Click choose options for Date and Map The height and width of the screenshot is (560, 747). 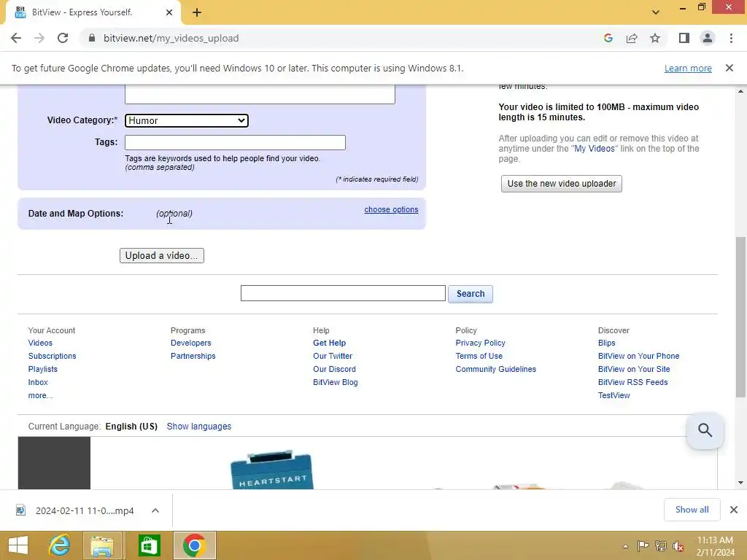click(391, 209)
